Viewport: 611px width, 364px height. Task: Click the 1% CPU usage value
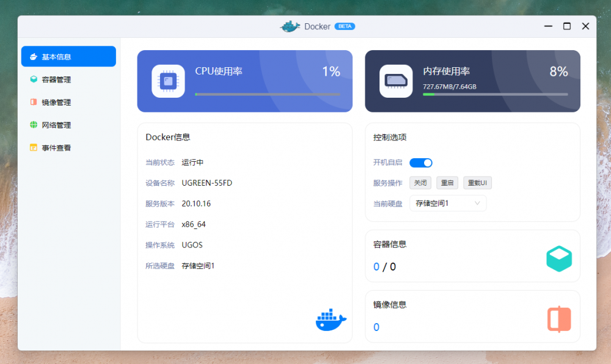pyautogui.click(x=331, y=71)
